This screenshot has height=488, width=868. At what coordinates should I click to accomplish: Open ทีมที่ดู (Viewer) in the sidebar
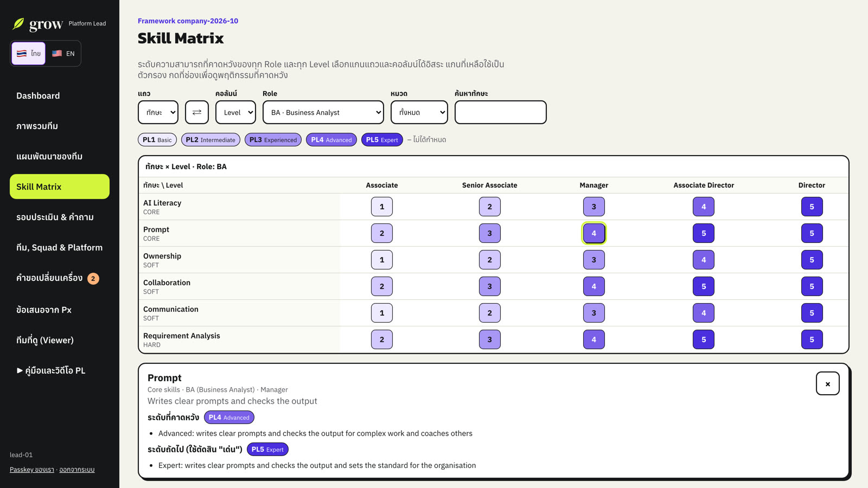60,340
